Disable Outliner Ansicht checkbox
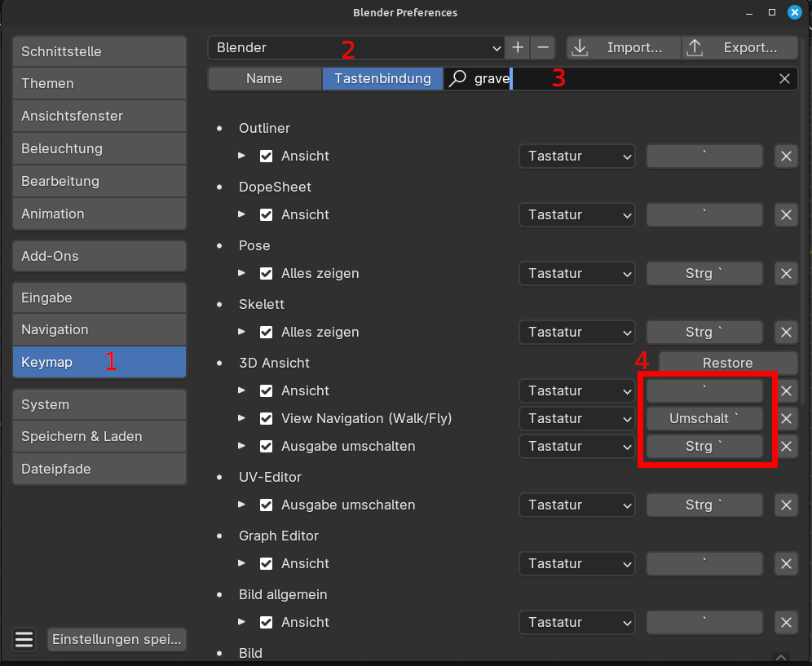 pyautogui.click(x=266, y=157)
